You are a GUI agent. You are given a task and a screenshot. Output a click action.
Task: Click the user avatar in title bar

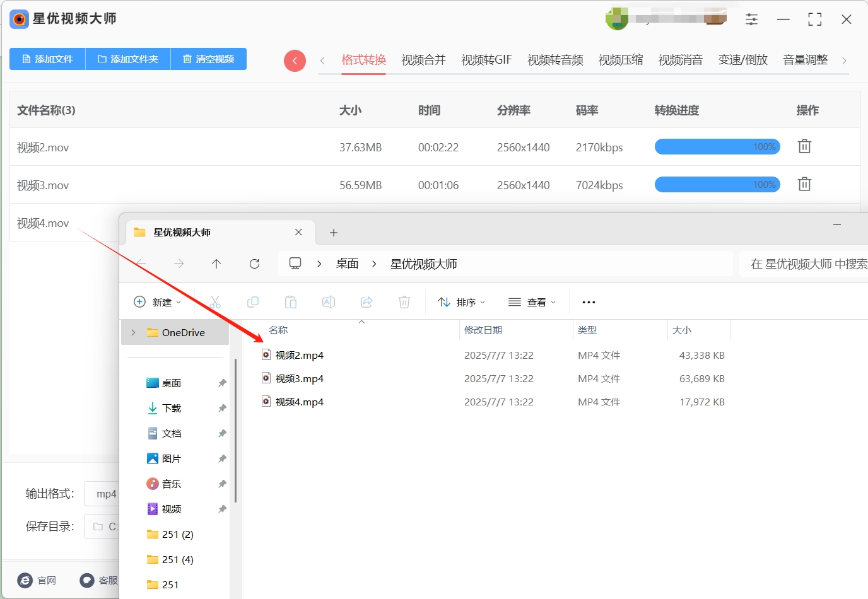pyautogui.click(x=617, y=18)
